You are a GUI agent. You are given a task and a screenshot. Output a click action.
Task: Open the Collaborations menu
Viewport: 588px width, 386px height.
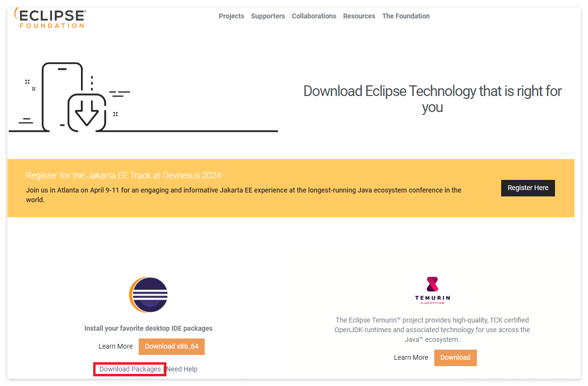point(314,16)
